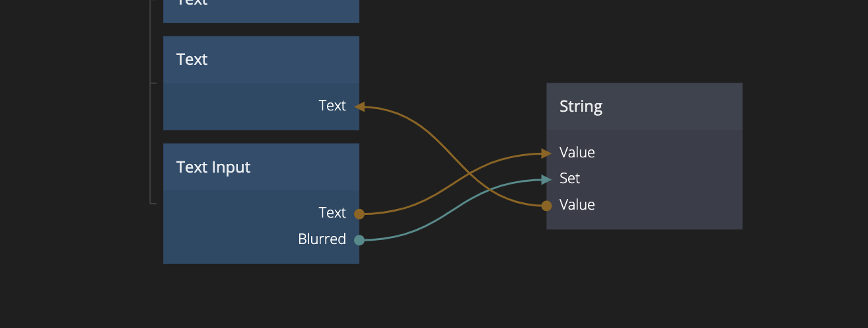Click the Value input arrowhead on String node

point(546,153)
